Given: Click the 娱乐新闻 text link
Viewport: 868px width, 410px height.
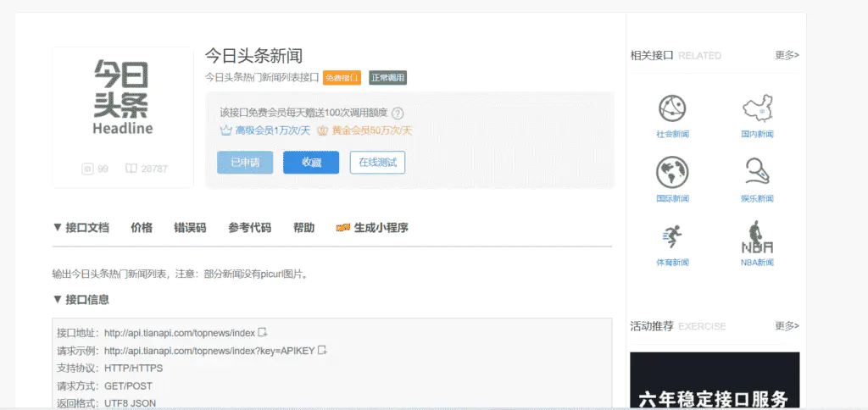Looking at the screenshot, I should point(757,198).
